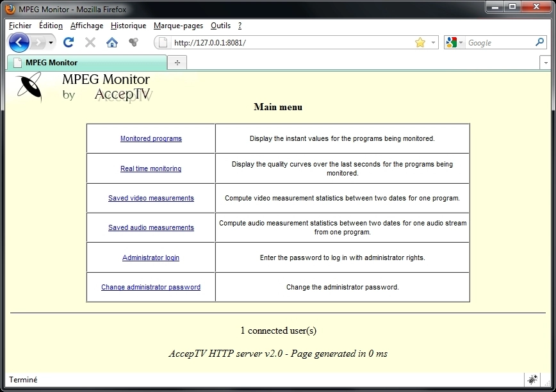The width and height of the screenshot is (556, 392).
Task: Open the ? help menu
Action: coord(240,26)
